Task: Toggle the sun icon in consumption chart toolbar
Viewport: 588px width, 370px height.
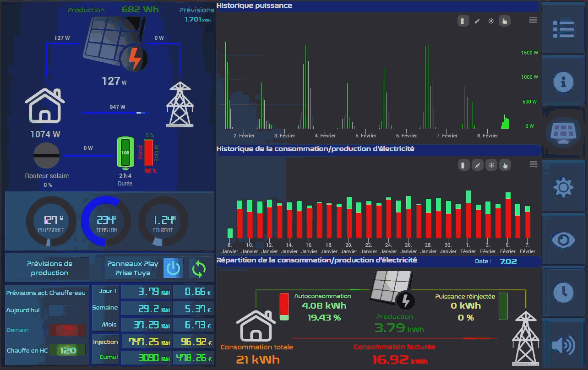Action: point(491,165)
